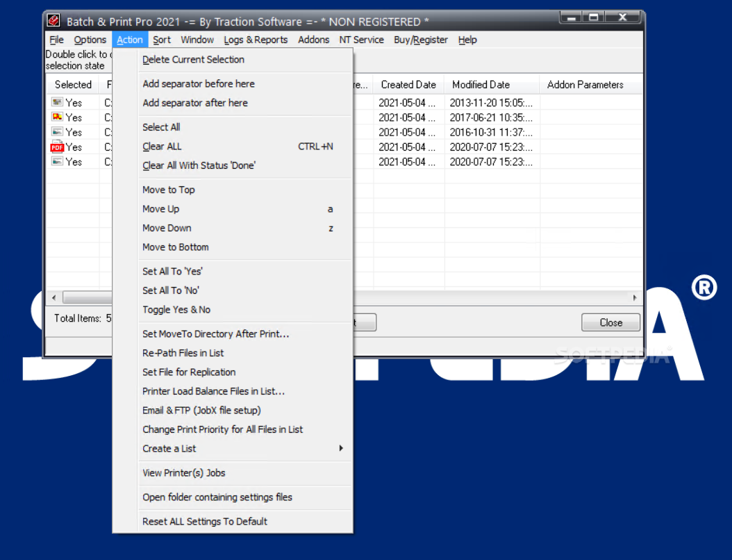Choose Delete Current Selection
This screenshot has width=732, height=560.
click(233, 59)
